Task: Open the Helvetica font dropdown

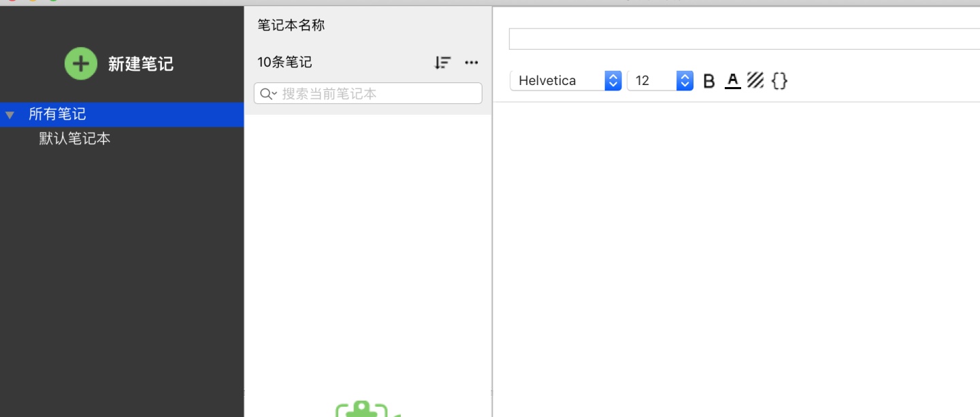Action: pyautogui.click(x=566, y=80)
